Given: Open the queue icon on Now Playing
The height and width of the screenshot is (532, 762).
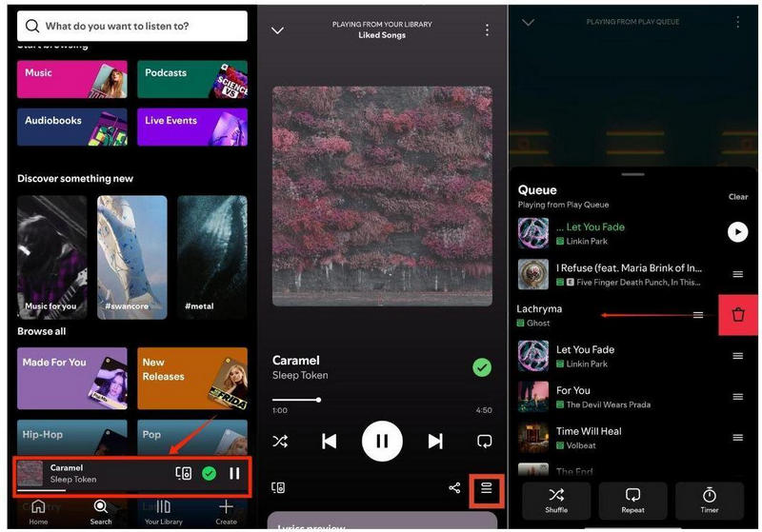Looking at the screenshot, I should [486, 487].
